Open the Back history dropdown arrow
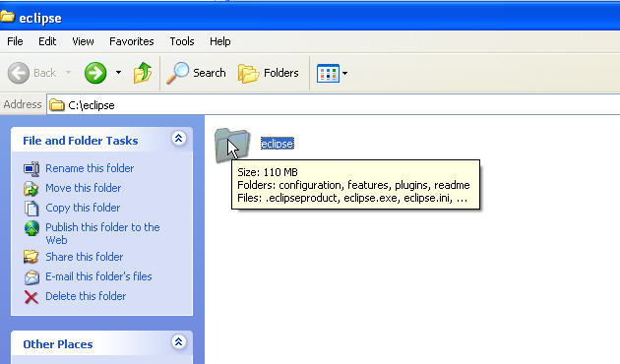This screenshot has width=620, height=364. coord(68,73)
